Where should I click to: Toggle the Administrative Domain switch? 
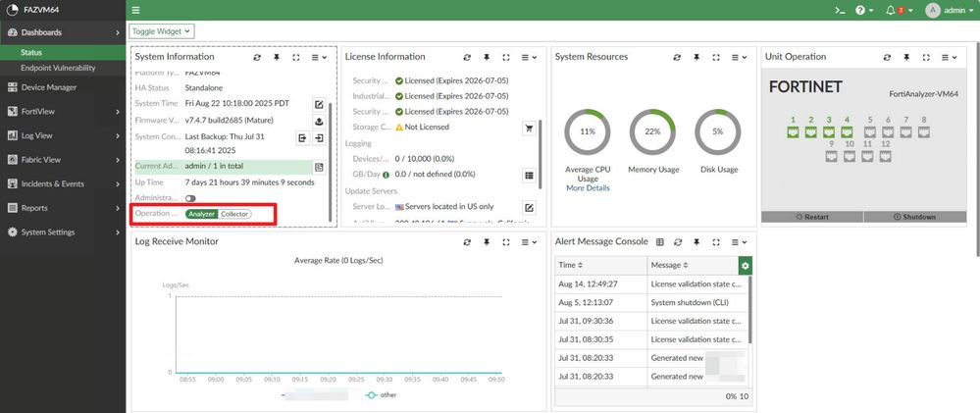[x=190, y=198]
